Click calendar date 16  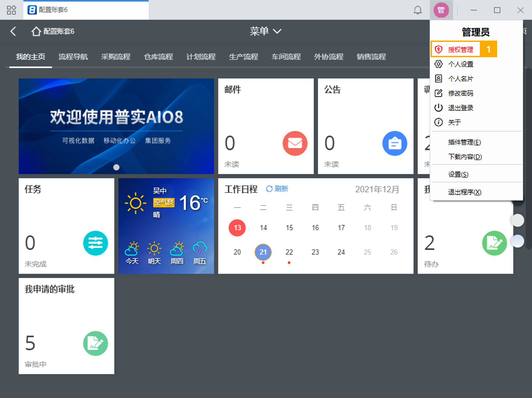click(x=315, y=228)
